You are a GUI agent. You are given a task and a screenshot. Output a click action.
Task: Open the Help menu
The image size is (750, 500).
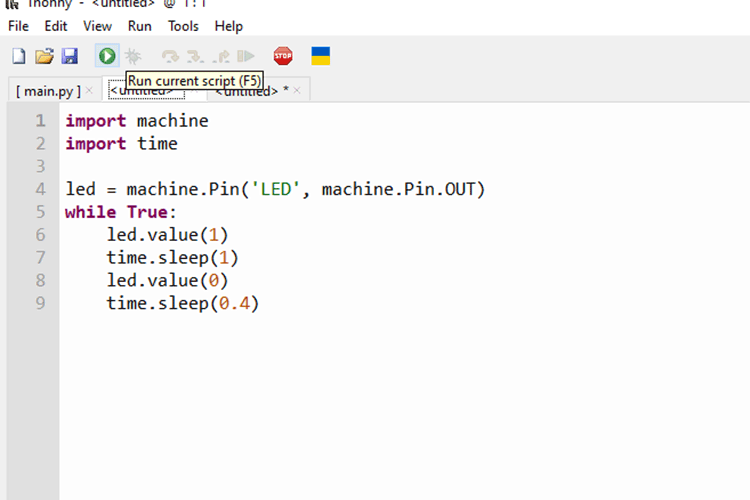pos(228,26)
